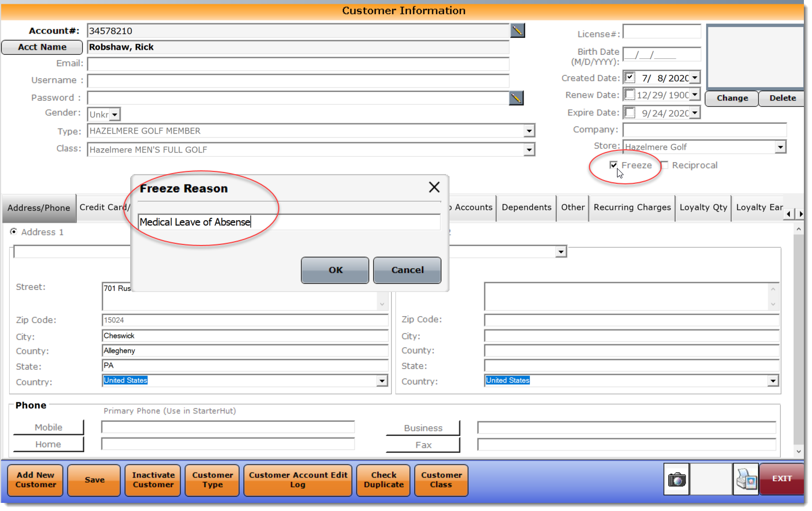The width and height of the screenshot is (812, 511).
Task: Click the vertical scrollbar up arrow
Action: tap(798, 229)
